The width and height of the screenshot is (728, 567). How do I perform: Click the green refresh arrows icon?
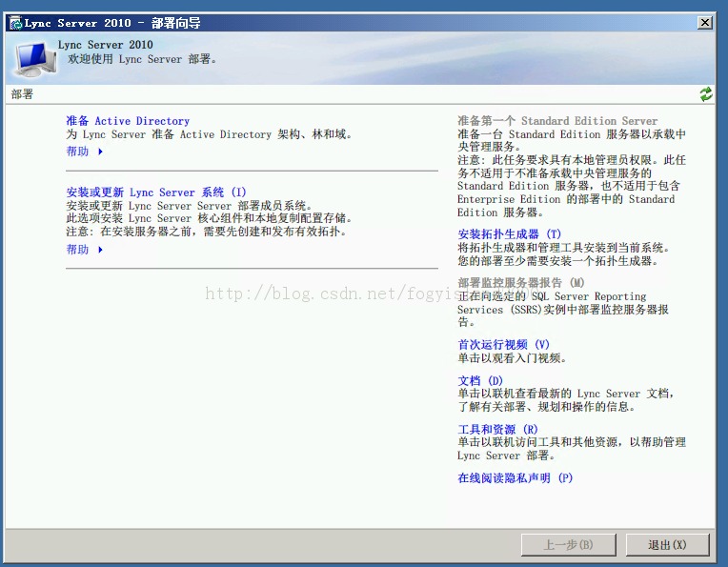(706, 94)
